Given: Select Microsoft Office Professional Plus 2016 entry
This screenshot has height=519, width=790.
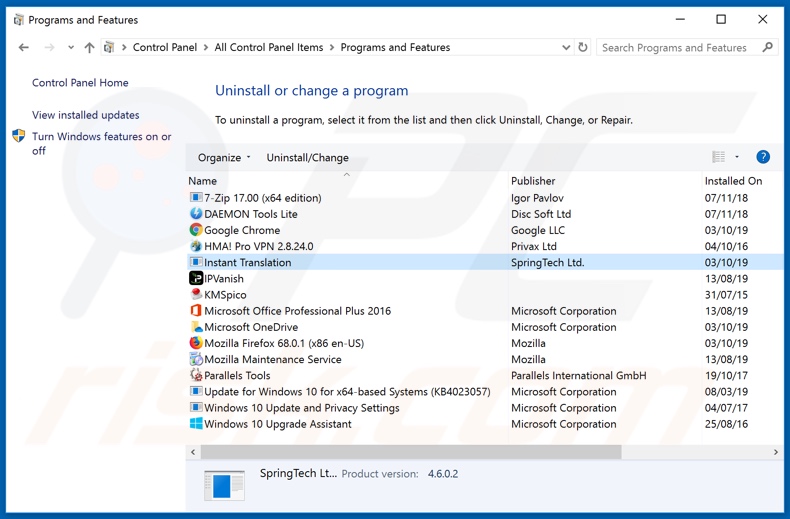Looking at the screenshot, I should pos(297,310).
